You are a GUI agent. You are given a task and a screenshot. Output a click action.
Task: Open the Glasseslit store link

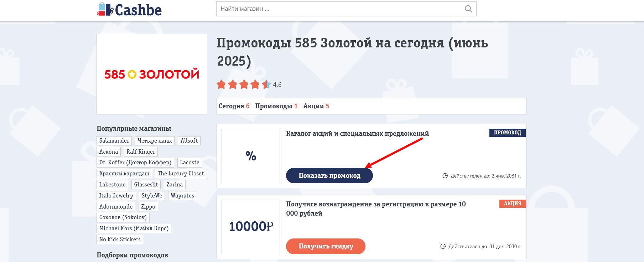(146, 185)
